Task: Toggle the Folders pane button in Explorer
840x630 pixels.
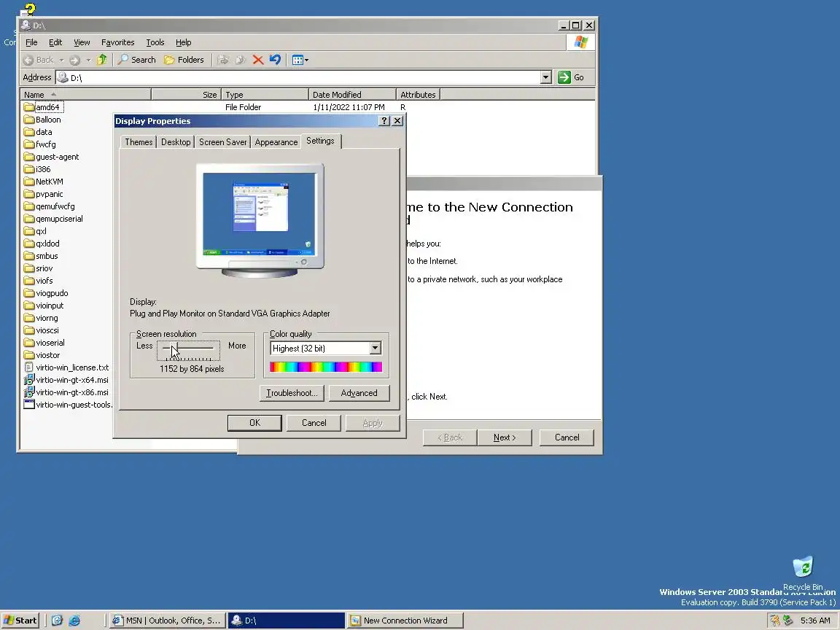Action: click(184, 60)
